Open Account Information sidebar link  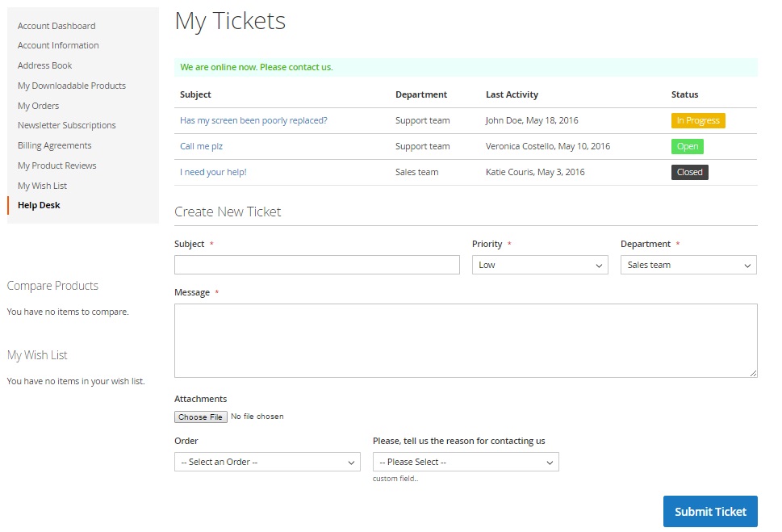[x=58, y=45]
